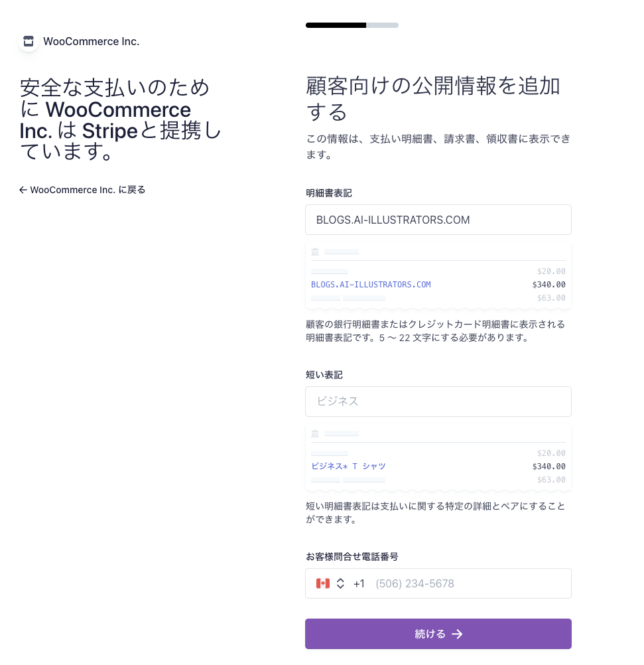Click the arrow icon on 続ける button
The width and height of the screenshot is (644, 665).
pos(457,634)
